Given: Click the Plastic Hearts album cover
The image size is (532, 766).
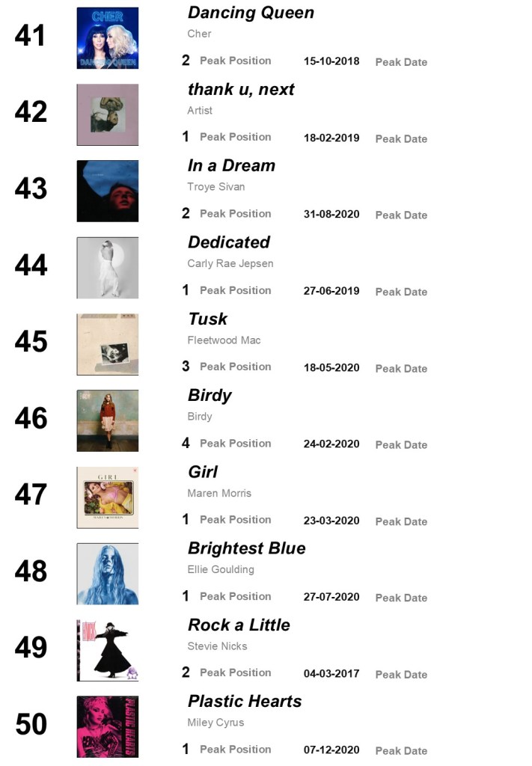Looking at the screenshot, I should (x=107, y=726).
